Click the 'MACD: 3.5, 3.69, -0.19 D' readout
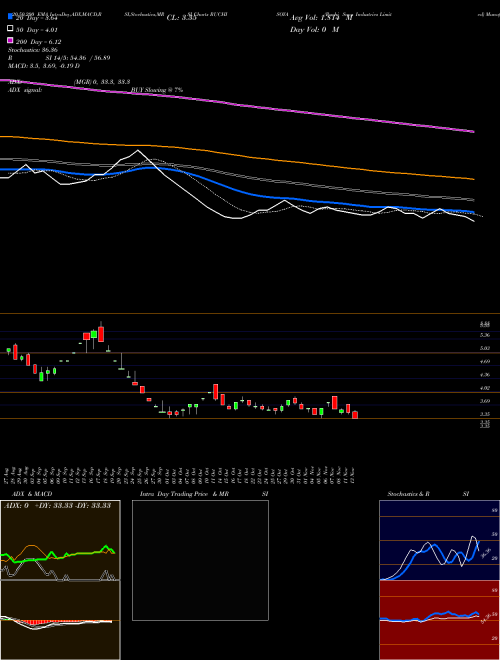Screen dimensions: 500x660 [x=44, y=66]
